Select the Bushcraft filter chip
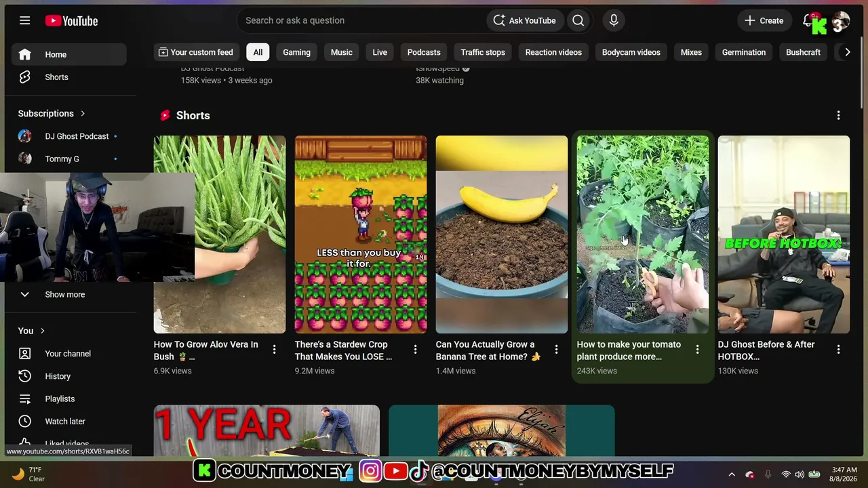The height and width of the screenshot is (488, 868). (803, 52)
